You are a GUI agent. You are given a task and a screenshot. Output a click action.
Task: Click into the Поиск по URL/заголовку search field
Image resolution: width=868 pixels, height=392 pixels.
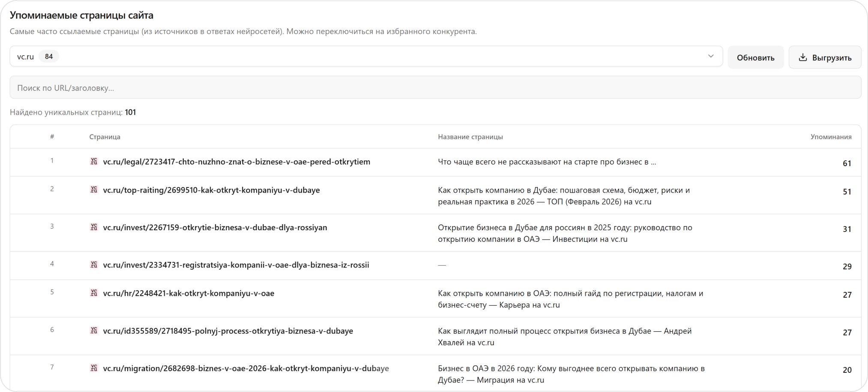pyautogui.click(x=435, y=88)
